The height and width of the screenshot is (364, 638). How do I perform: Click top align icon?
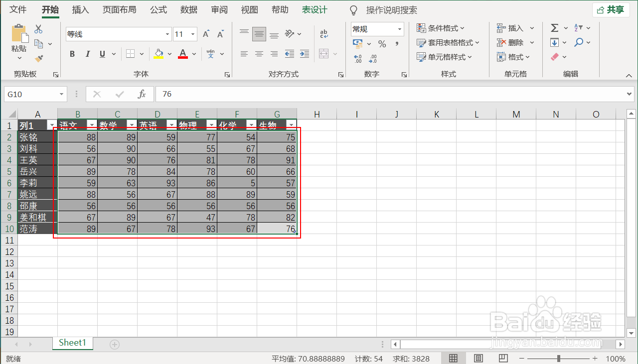tap(244, 33)
